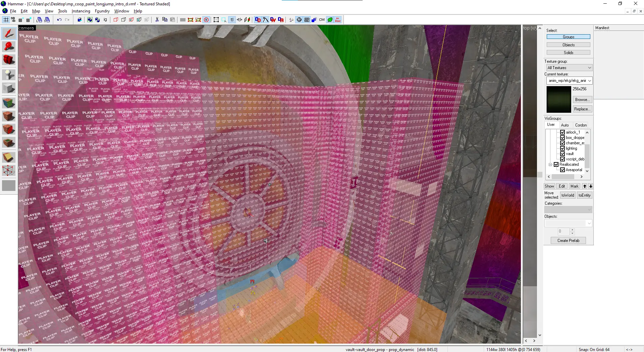Toggle the radius culling 'R' icon
Viewport: 644px width, 352px height.
tap(206, 20)
